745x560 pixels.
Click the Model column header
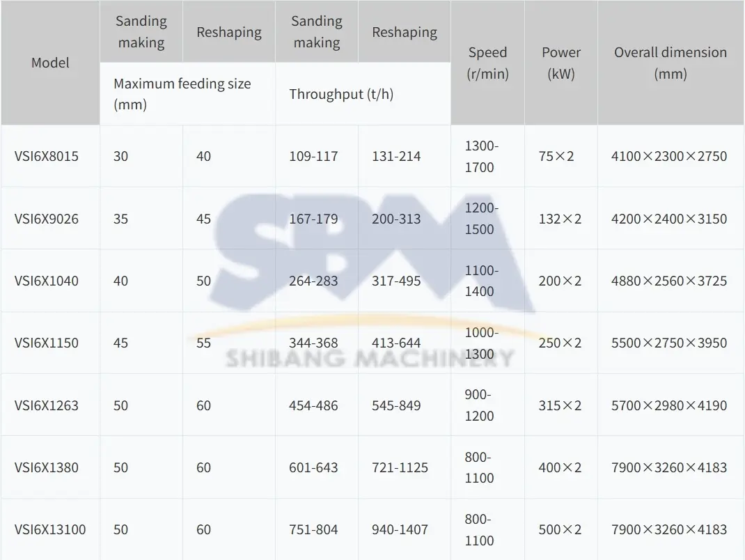[50, 63]
